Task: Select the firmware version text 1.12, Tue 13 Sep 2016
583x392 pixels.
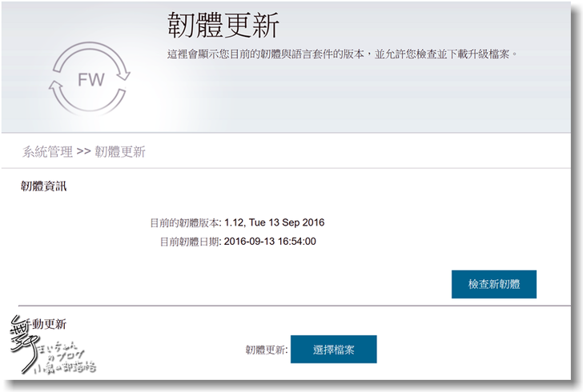Action: (275, 222)
